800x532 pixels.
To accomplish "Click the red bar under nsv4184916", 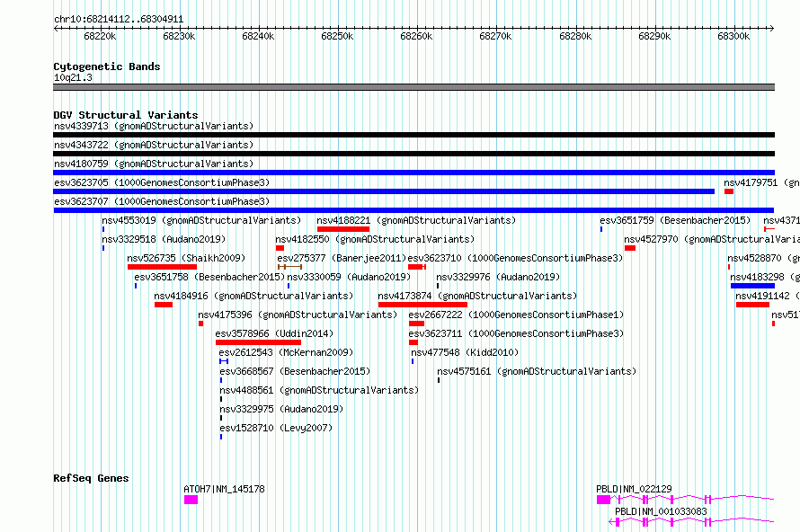I will [x=164, y=305].
